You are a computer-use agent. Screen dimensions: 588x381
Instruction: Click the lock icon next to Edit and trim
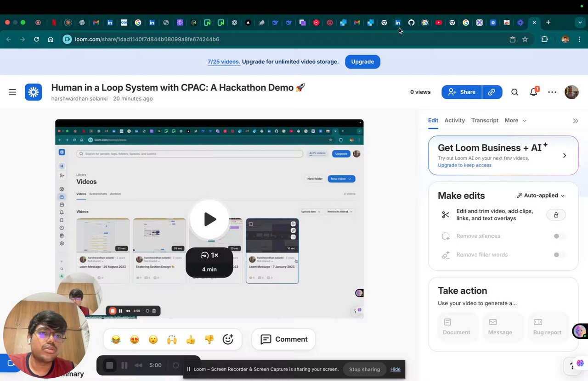tap(556, 215)
